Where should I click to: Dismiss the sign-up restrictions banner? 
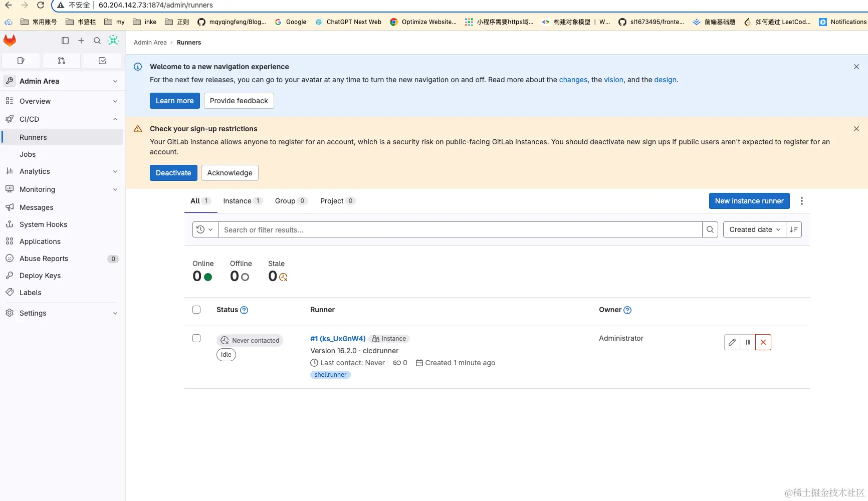pos(856,129)
